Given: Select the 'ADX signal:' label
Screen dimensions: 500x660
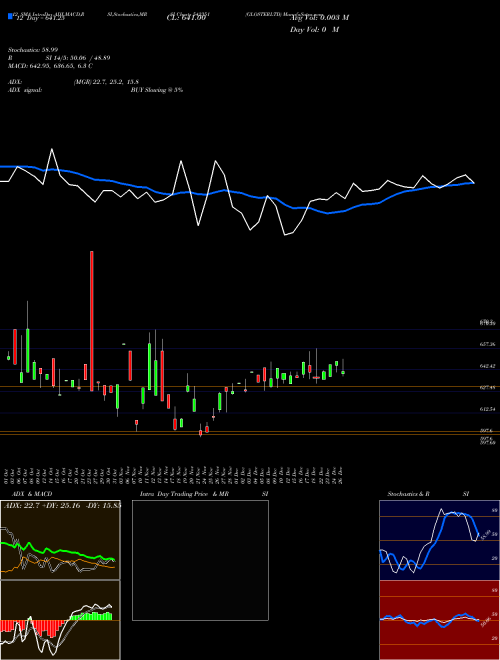Looking at the screenshot, I should coord(25,90).
